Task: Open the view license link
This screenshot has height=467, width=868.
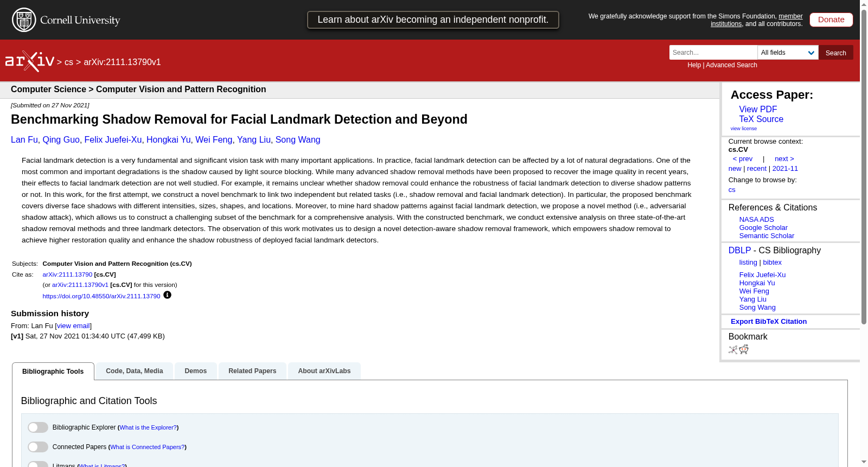Action: tap(744, 129)
